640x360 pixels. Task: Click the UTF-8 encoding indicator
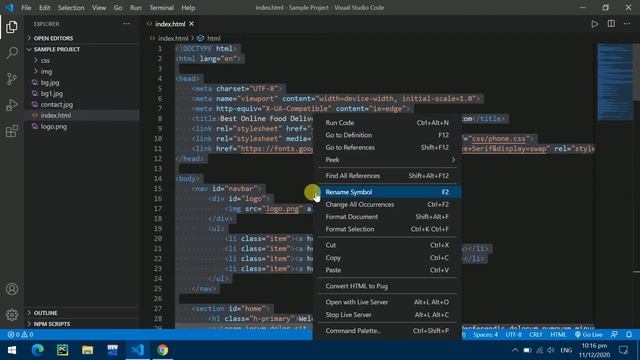point(513,335)
